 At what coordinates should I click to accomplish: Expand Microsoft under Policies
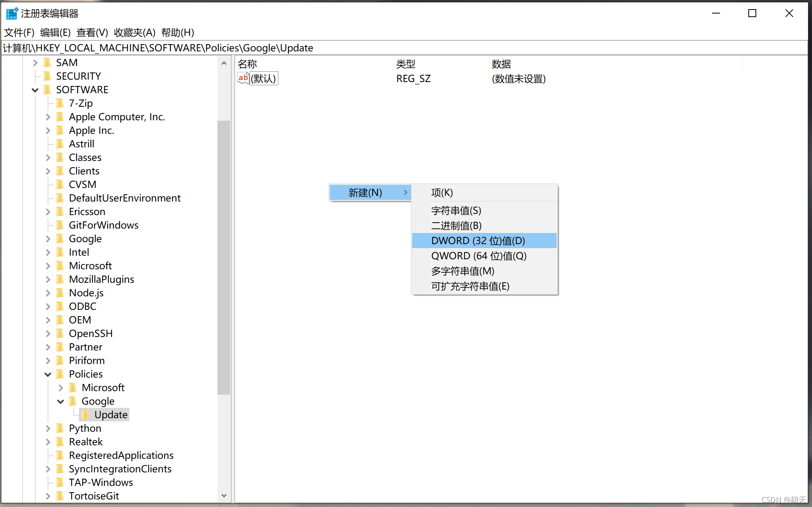coord(62,387)
